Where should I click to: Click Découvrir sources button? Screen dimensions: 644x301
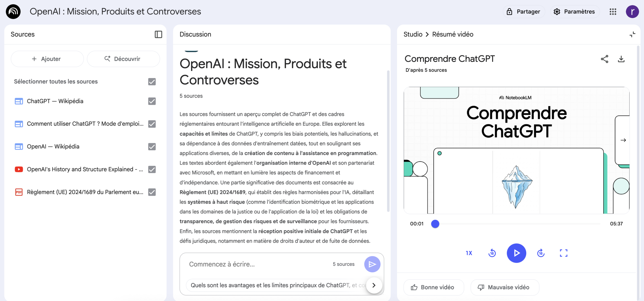(x=123, y=59)
